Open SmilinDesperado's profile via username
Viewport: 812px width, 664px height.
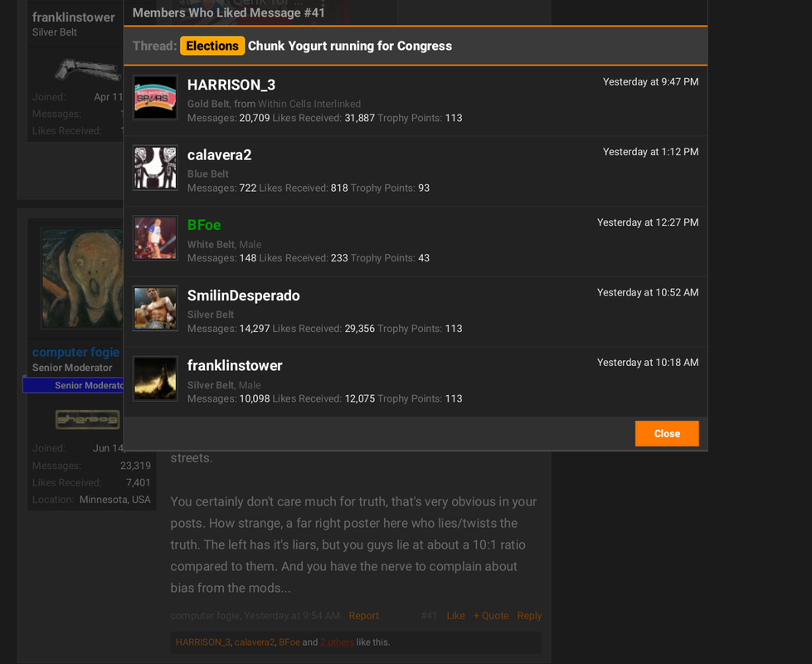(243, 295)
